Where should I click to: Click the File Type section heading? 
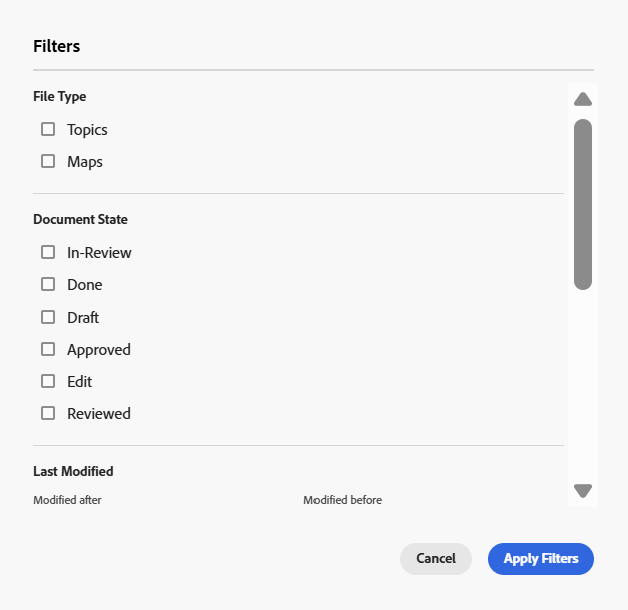(x=60, y=97)
